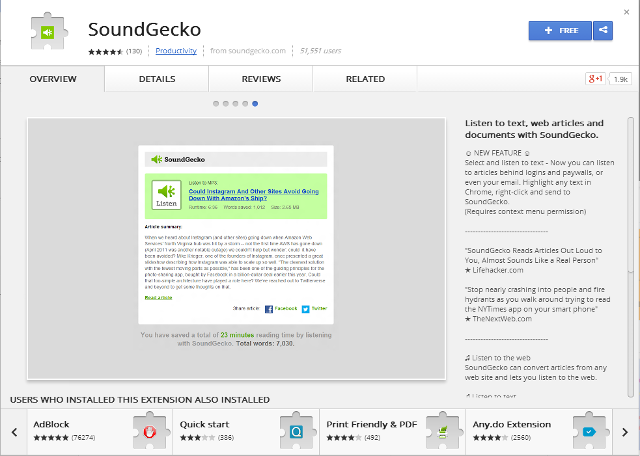640x456 pixels.
Task: Click the star rating for SoundGecko
Action: coord(106,51)
